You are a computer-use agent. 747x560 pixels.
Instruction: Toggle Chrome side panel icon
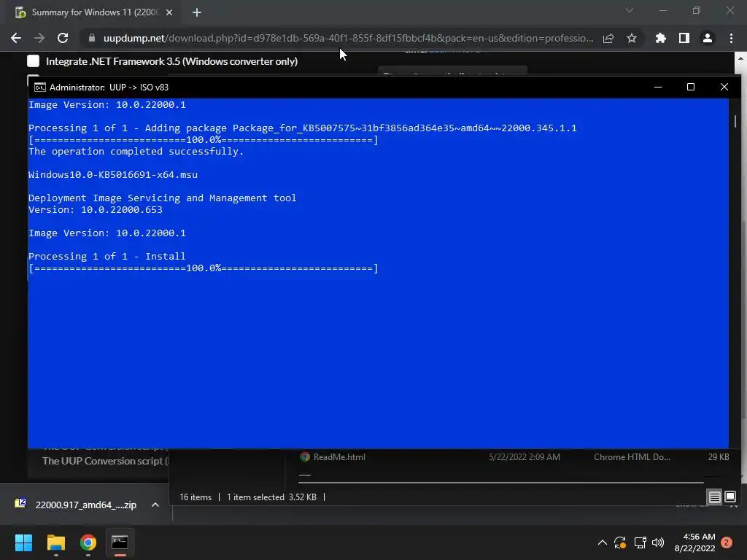click(x=684, y=38)
